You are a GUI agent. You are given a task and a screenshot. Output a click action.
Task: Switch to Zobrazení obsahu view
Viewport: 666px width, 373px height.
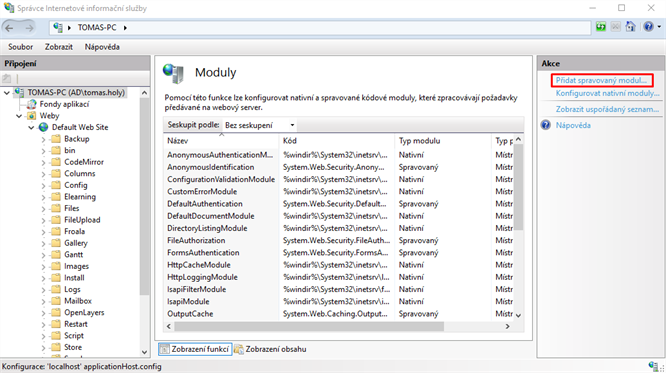(270, 349)
